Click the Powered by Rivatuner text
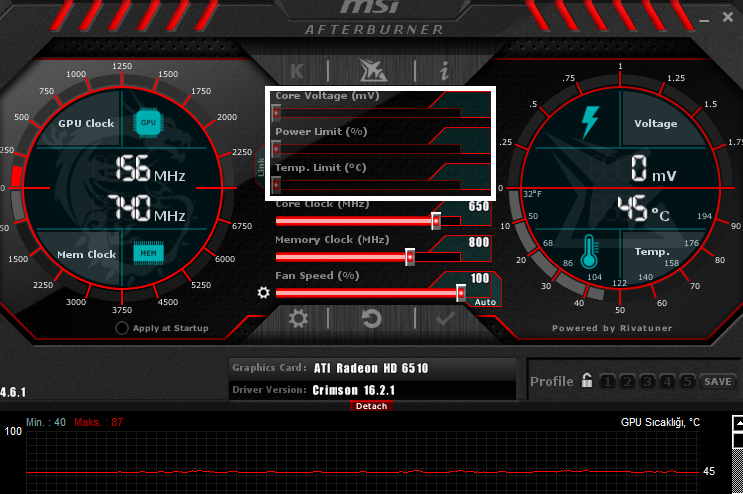 coord(612,328)
